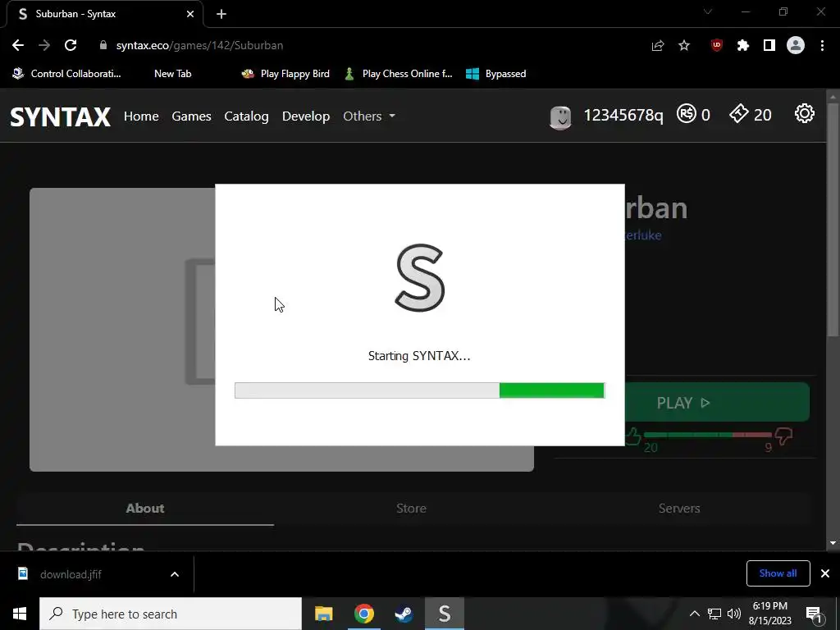Viewport: 840px width, 630px height.
Task: Open the Bypassed bookmark
Action: [x=496, y=74]
